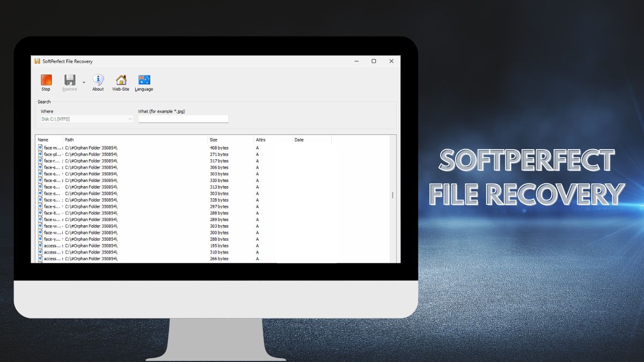The width and height of the screenshot is (644, 362).
Task: Click the Language flag icon
Action: (x=144, y=80)
